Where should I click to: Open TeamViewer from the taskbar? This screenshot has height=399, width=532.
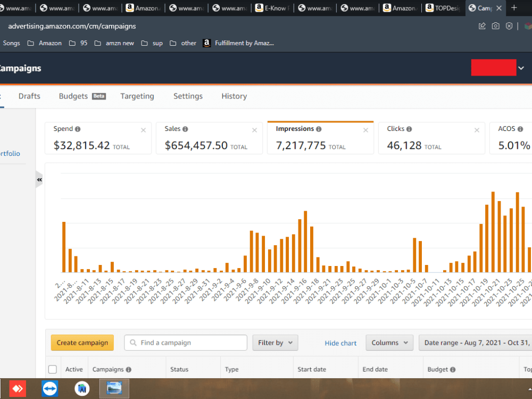(x=50, y=388)
